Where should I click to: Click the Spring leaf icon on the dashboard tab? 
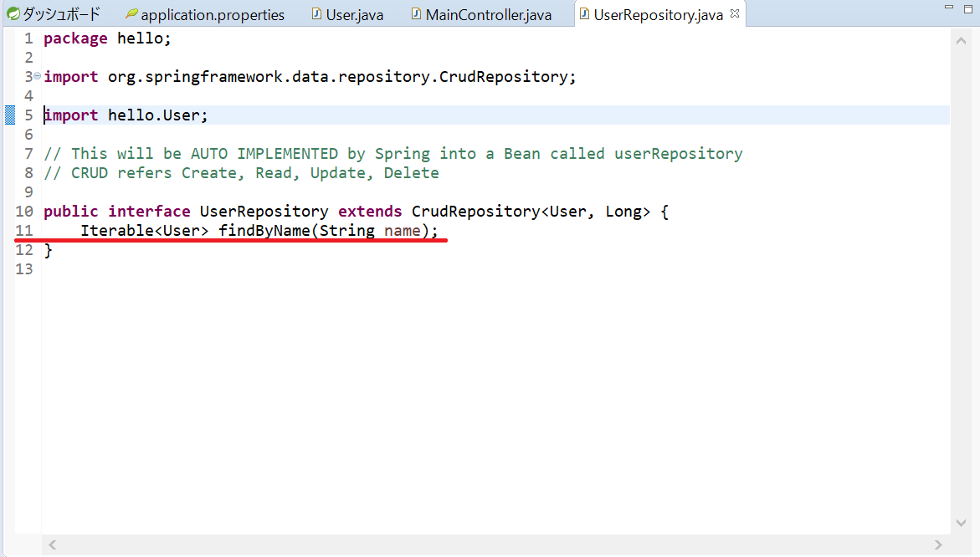click(x=13, y=14)
